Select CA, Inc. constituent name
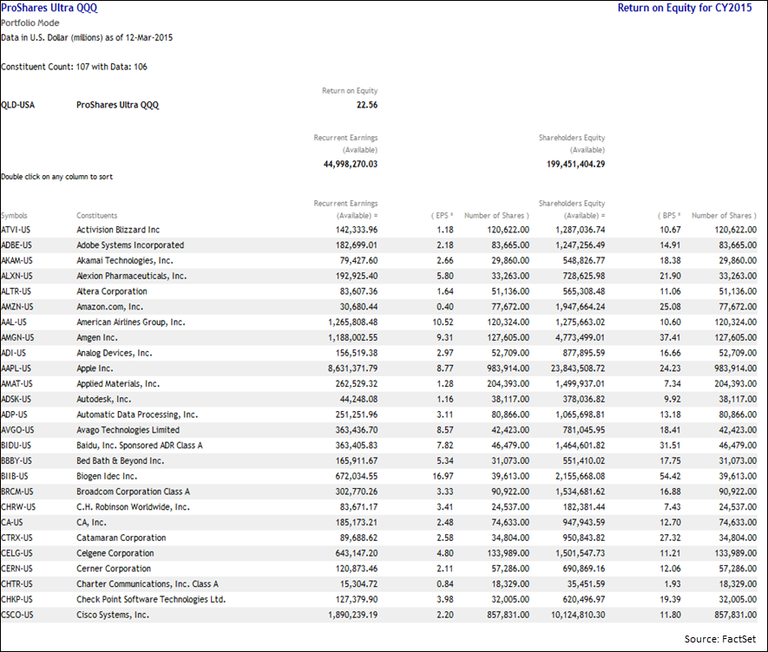 pos(91,523)
